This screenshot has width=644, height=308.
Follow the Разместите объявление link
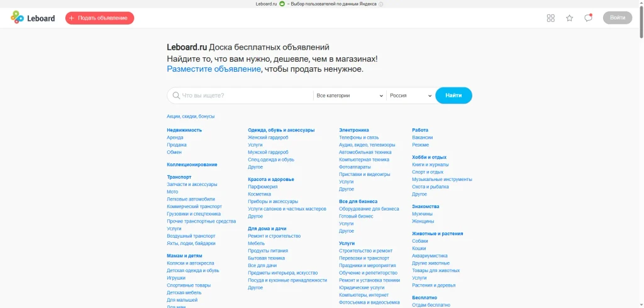pyautogui.click(x=214, y=69)
